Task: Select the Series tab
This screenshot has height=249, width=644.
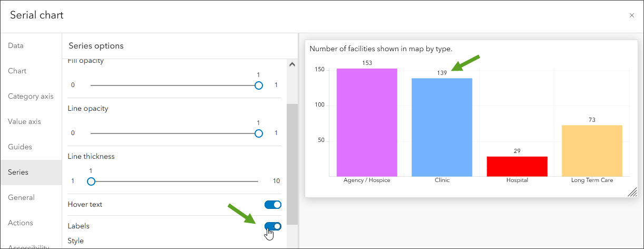Action: coord(18,173)
